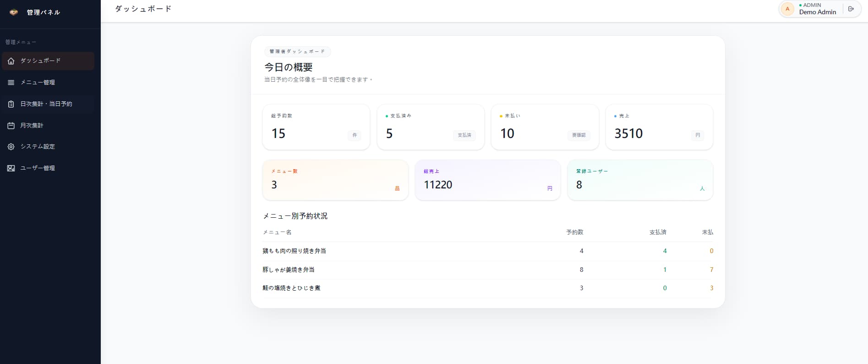Select the システム設定 menu entry
The height and width of the screenshot is (364, 868).
48,147
